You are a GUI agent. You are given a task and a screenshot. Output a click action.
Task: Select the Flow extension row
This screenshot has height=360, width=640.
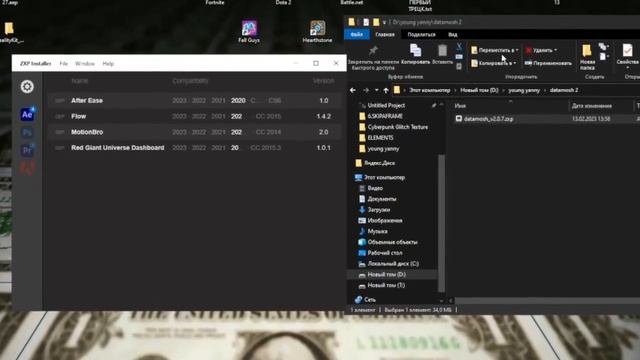tap(194, 116)
